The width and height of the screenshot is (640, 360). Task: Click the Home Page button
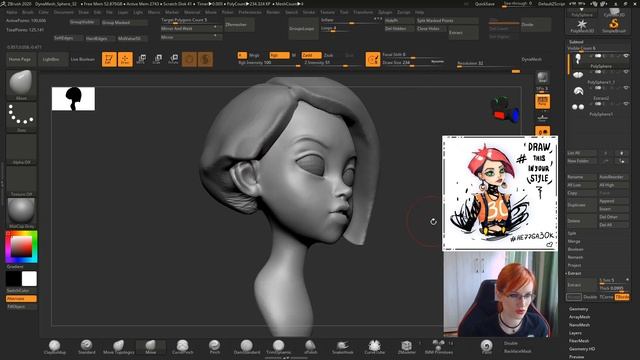coord(20,59)
